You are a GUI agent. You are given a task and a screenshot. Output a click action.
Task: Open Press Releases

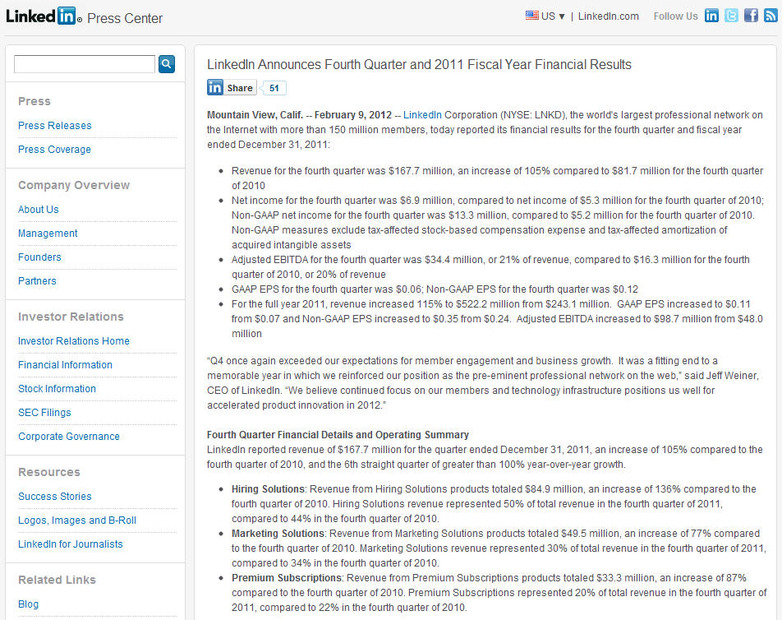(x=55, y=125)
